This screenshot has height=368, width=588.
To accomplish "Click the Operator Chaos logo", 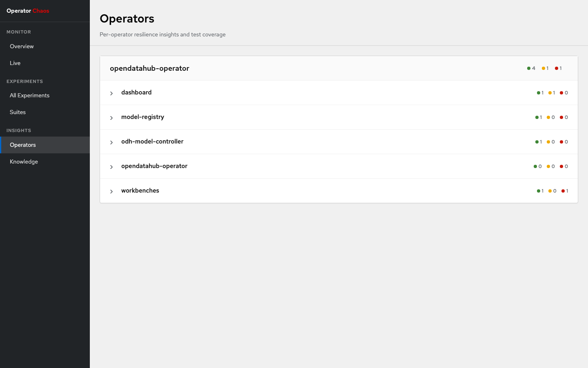I will [x=28, y=11].
